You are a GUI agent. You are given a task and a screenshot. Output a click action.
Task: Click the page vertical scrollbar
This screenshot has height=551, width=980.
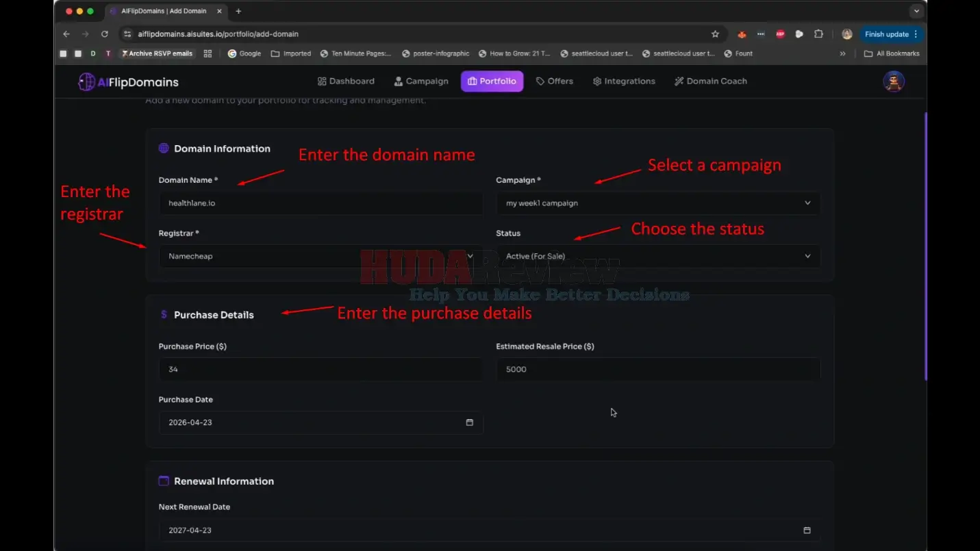[x=925, y=246]
